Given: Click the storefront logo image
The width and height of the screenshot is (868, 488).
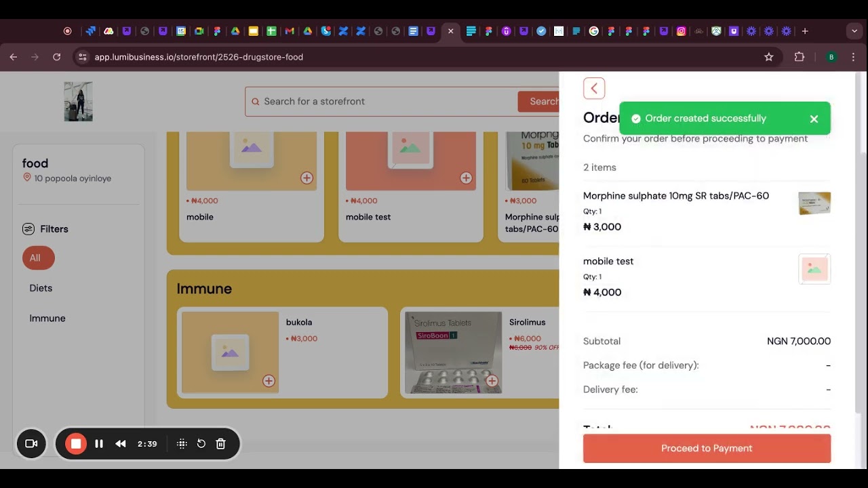Looking at the screenshot, I should click(78, 102).
